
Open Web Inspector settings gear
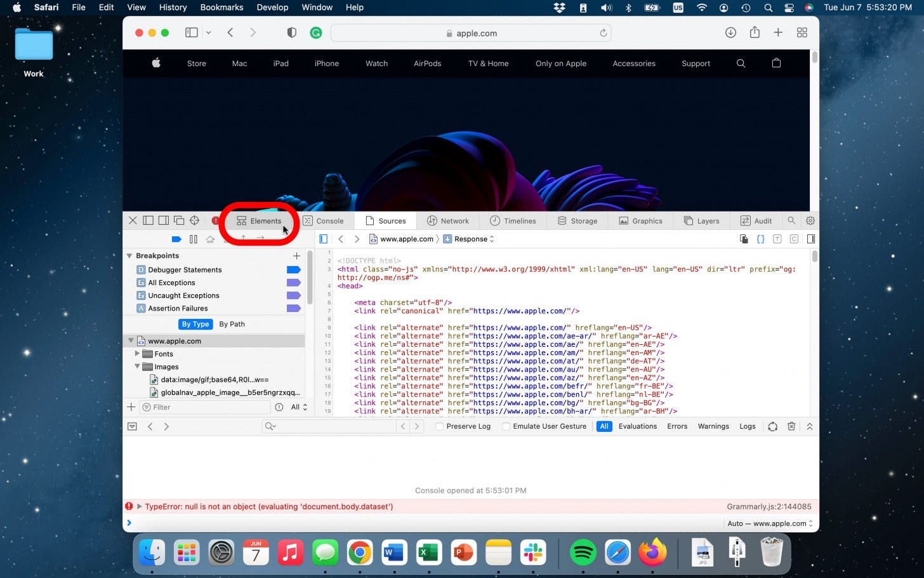point(810,220)
